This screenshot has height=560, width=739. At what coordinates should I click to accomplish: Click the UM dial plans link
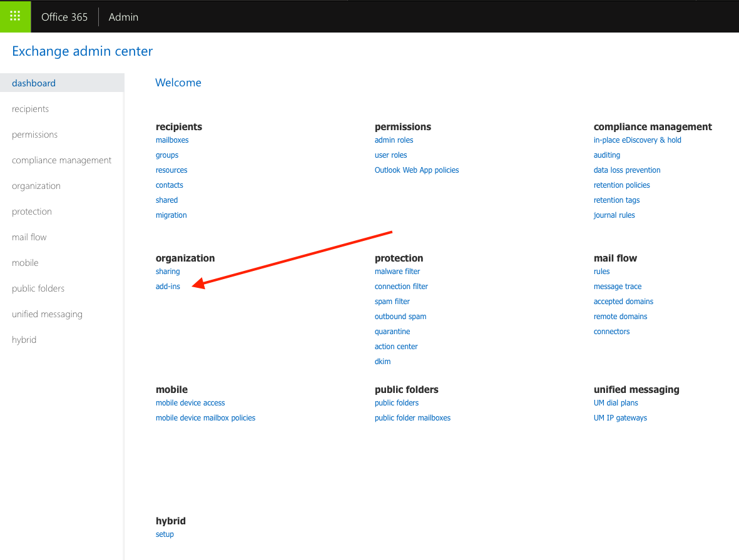(616, 403)
